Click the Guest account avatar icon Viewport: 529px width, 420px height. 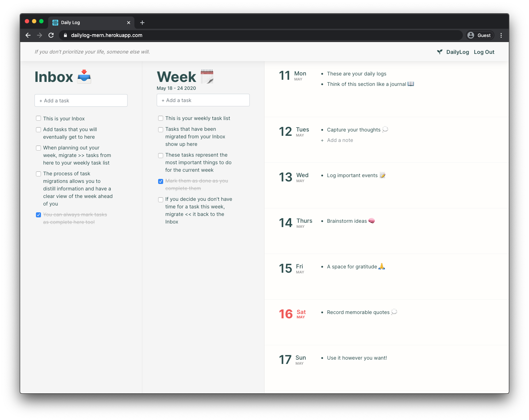[471, 35]
